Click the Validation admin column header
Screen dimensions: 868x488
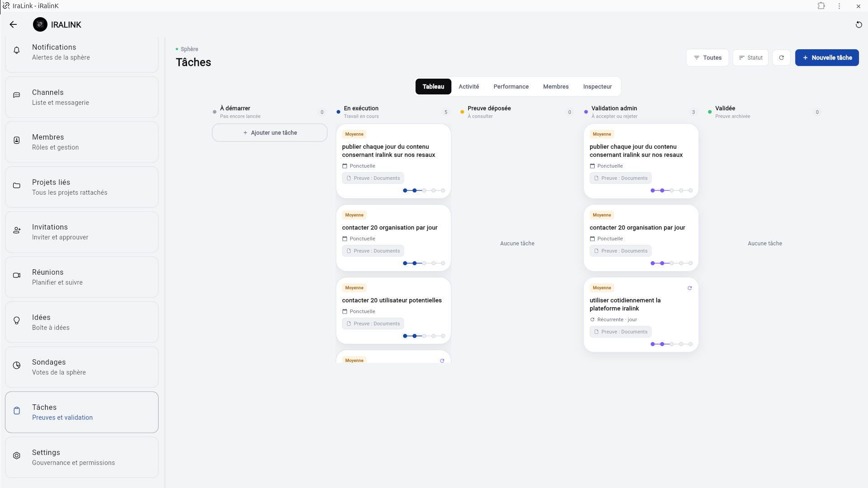tap(641, 112)
